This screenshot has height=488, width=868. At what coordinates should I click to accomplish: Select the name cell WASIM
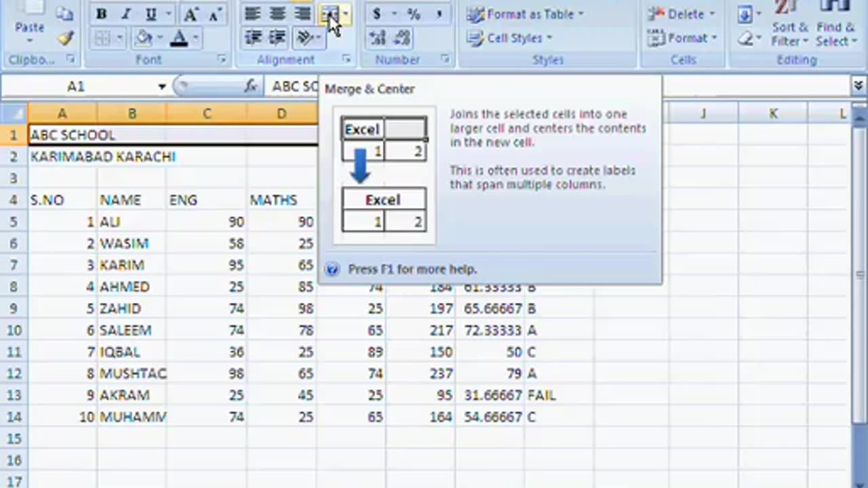click(x=132, y=243)
